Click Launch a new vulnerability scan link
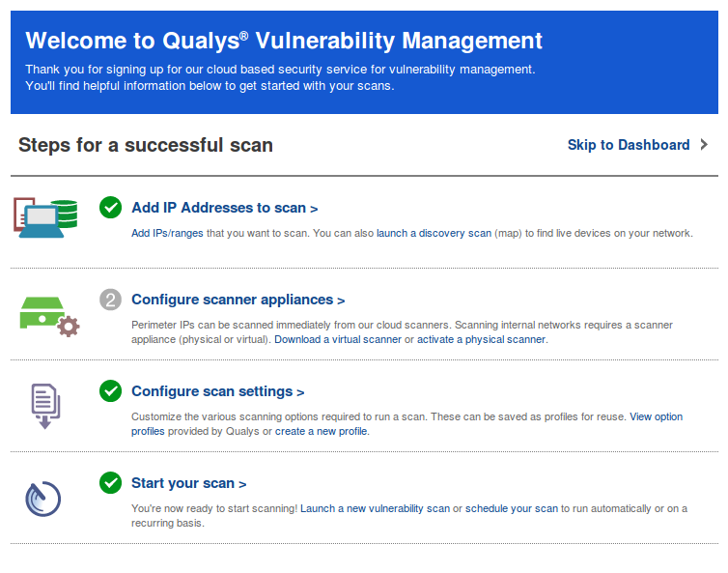 pos(376,508)
